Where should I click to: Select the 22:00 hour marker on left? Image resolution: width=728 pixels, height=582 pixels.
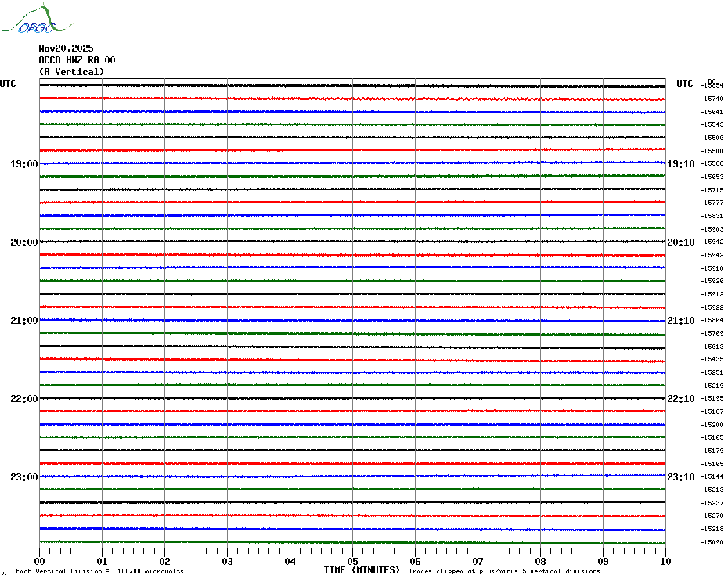(23, 399)
